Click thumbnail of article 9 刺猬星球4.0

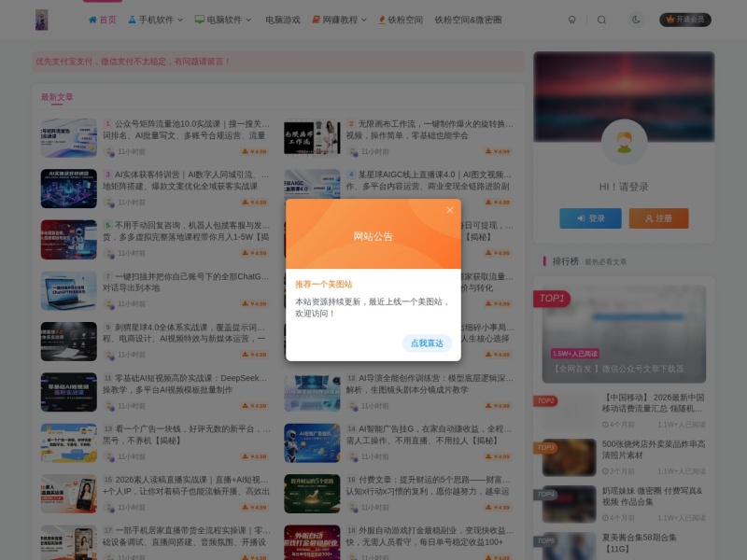point(68,342)
